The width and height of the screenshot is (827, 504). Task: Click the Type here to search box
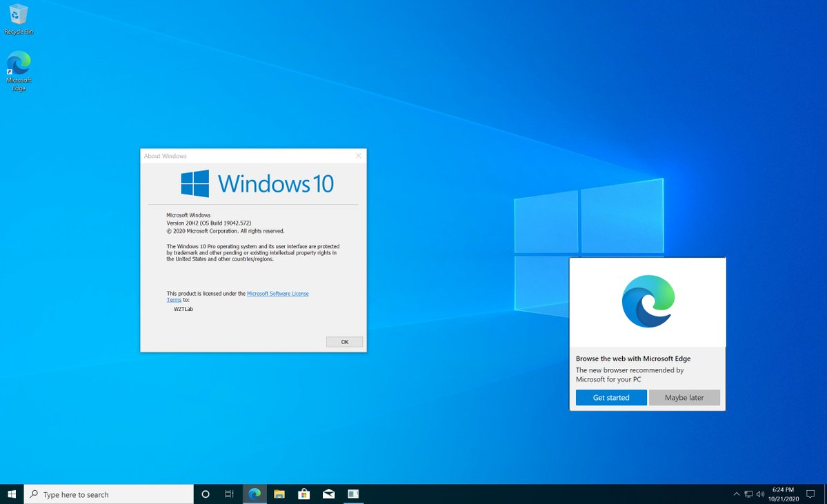pyautogui.click(x=109, y=494)
